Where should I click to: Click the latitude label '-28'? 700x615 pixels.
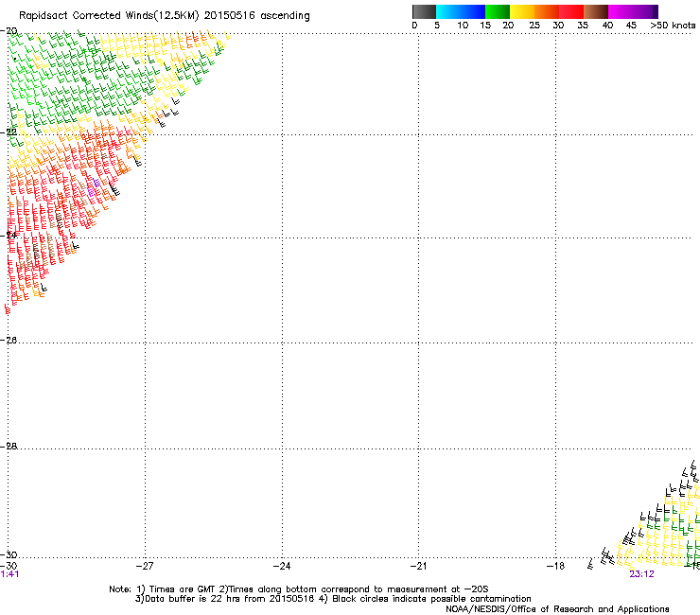9,446
